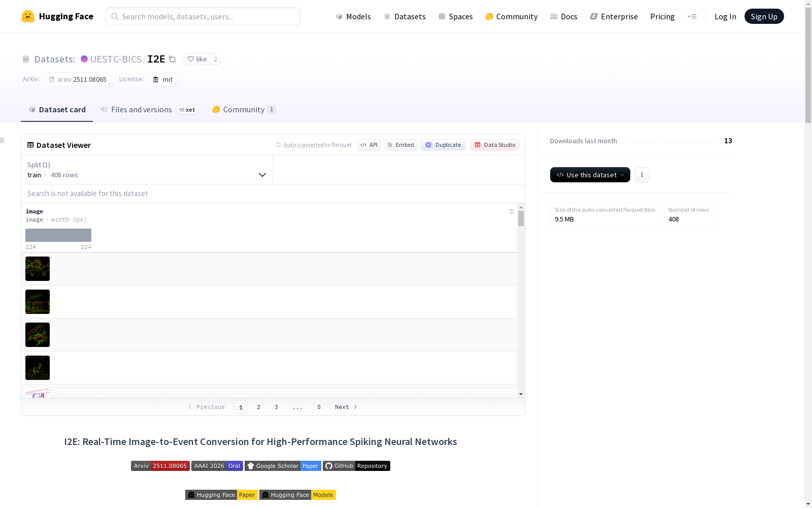The height and width of the screenshot is (508, 812).
Task: Click the image width histogram bar
Action: (58, 235)
